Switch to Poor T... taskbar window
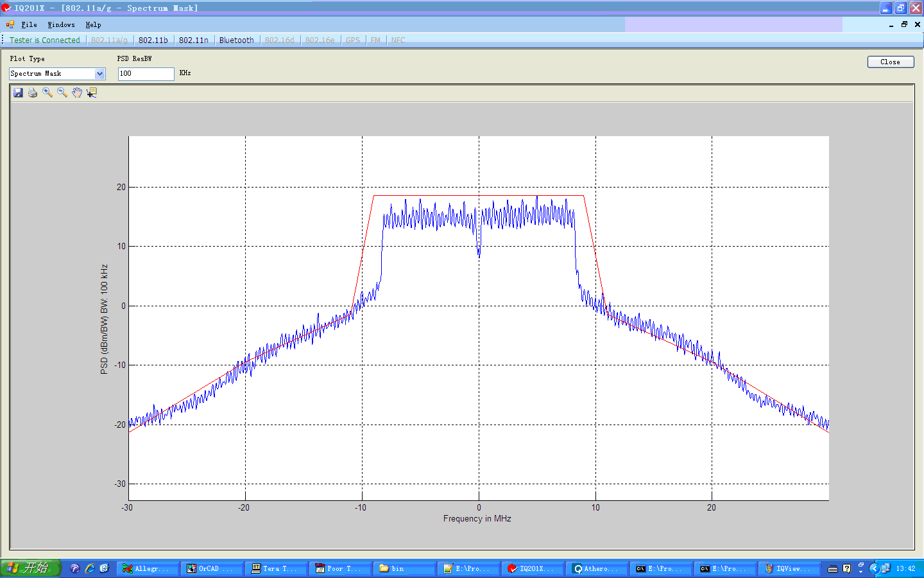The image size is (924, 578). click(340, 568)
